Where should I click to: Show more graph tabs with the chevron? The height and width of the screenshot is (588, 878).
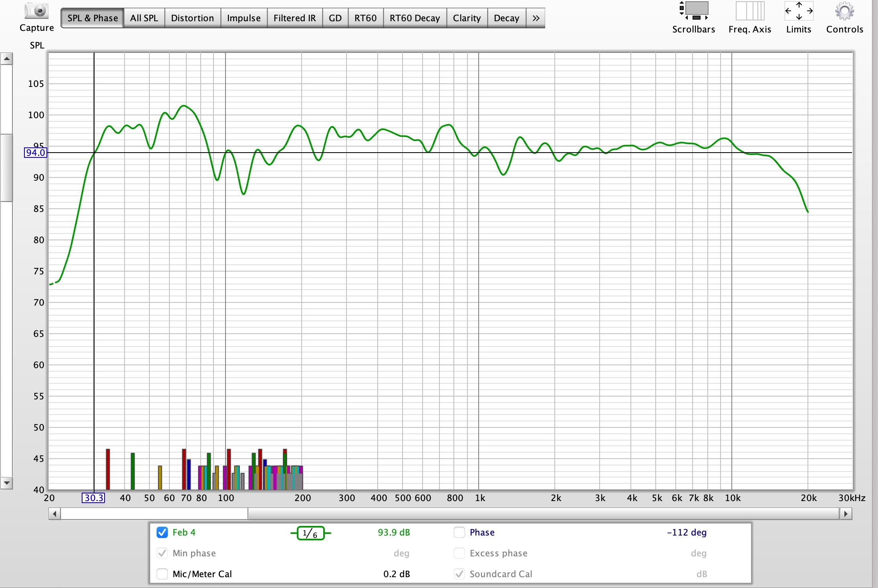point(536,18)
